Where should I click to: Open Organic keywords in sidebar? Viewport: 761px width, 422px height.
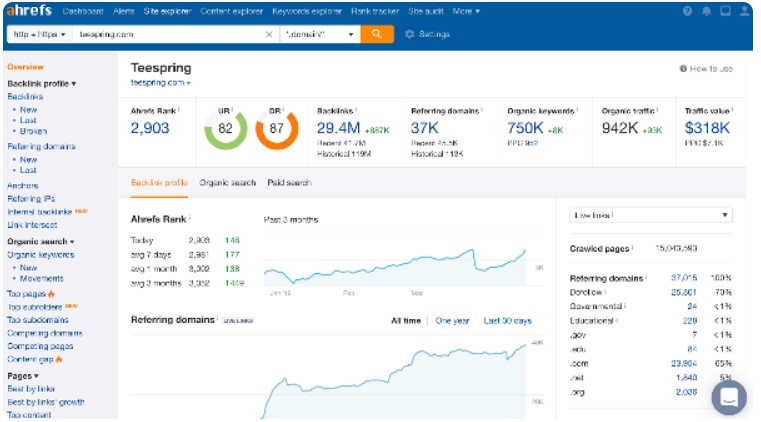point(41,255)
